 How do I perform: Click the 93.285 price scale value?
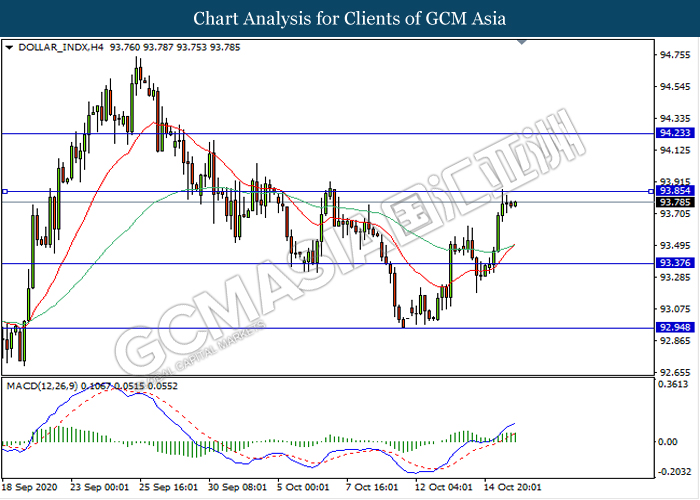tap(675, 277)
